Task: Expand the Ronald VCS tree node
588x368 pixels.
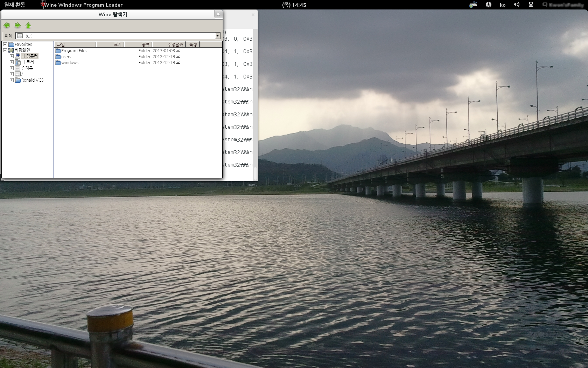Action: 12,80
